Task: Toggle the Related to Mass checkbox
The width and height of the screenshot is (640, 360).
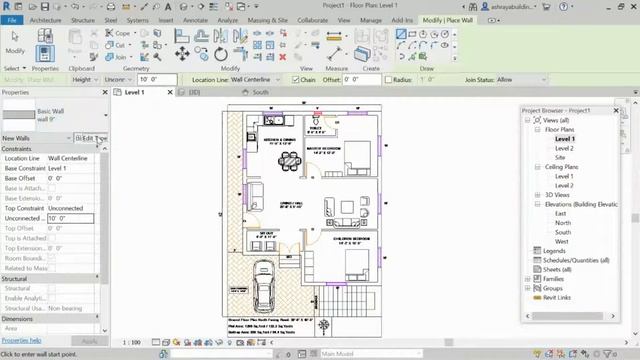Action: 51,268
